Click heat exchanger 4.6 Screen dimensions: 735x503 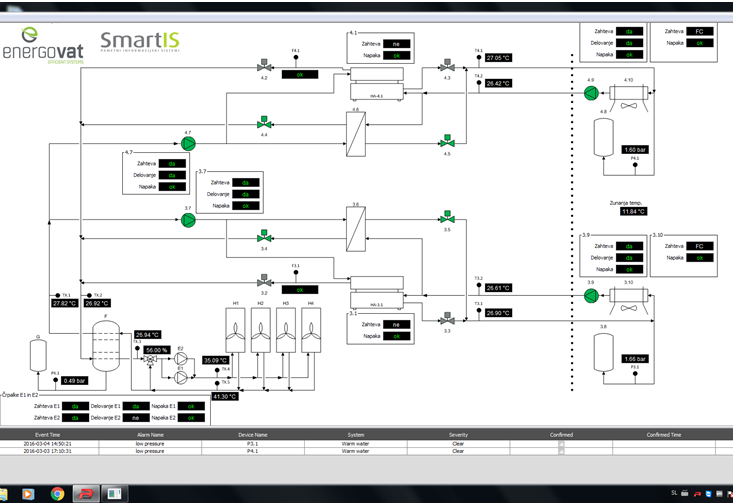(356, 134)
